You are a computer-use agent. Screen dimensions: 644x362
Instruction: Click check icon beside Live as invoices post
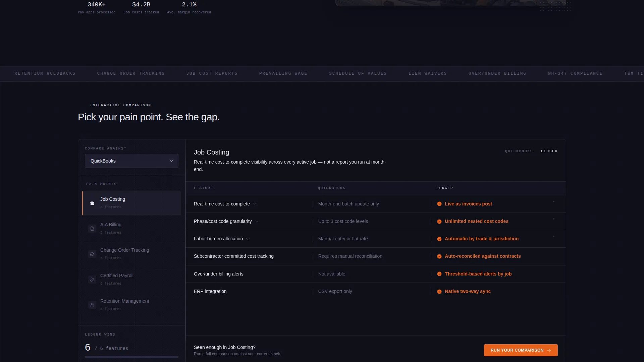[439, 204]
